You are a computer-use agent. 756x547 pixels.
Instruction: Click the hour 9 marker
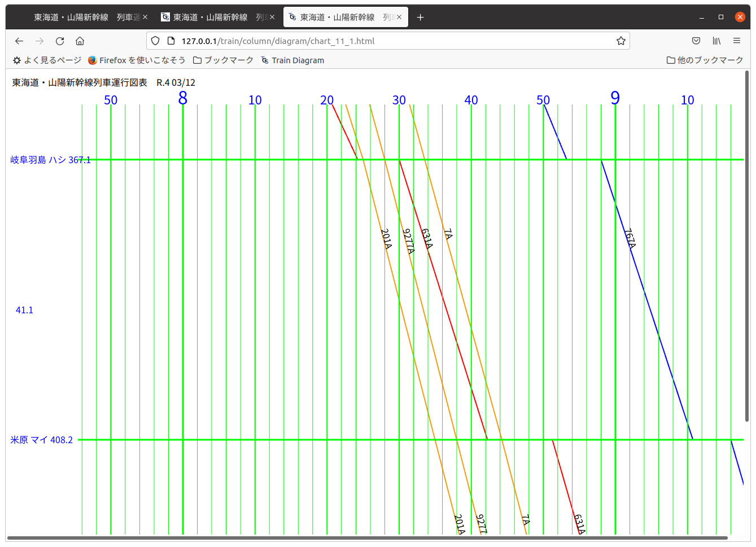615,98
